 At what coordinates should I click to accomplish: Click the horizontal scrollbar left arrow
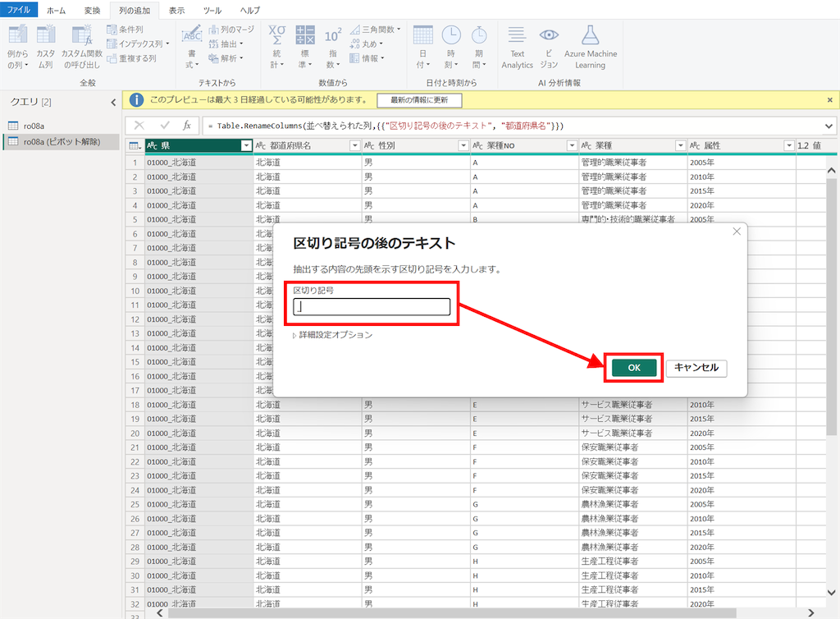pos(160,612)
